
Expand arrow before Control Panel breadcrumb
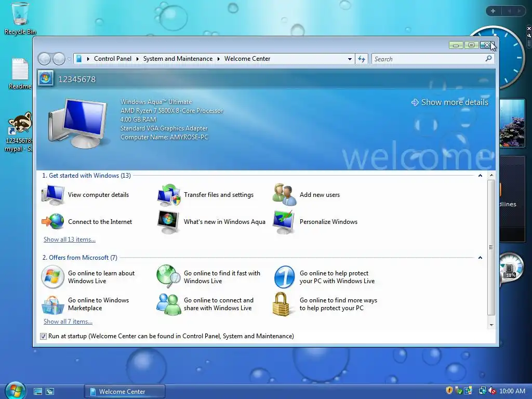tap(88, 59)
